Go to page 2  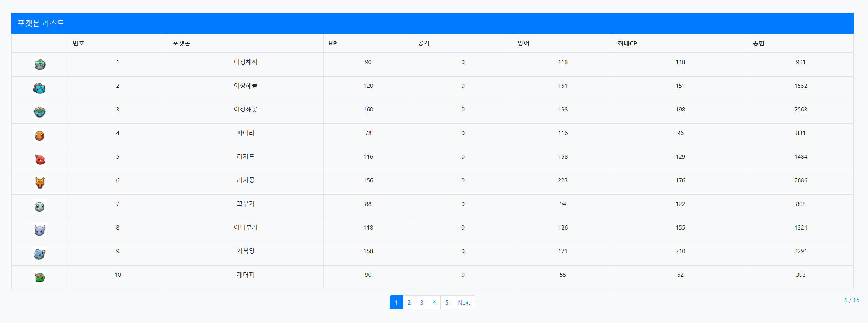pyautogui.click(x=409, y=302)
